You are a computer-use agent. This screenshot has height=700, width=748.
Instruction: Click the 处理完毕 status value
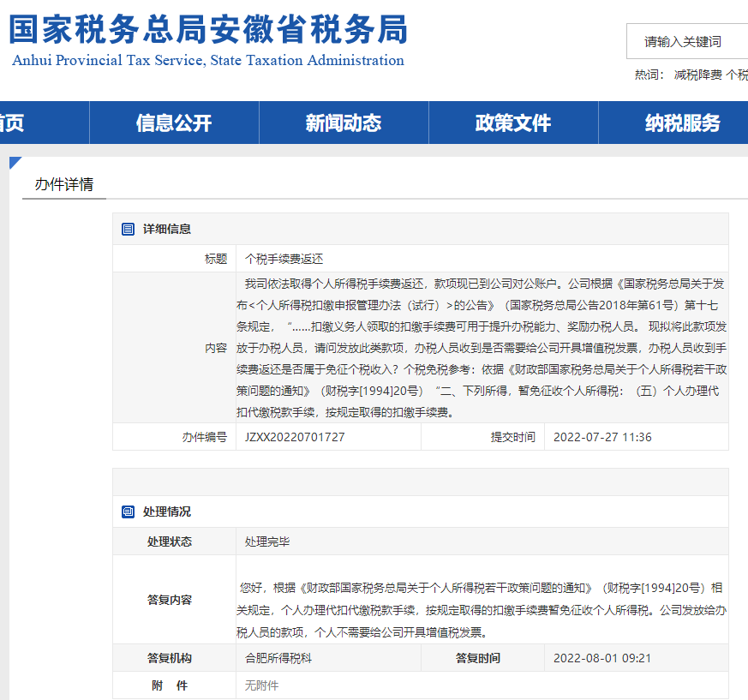coord(267,541)
